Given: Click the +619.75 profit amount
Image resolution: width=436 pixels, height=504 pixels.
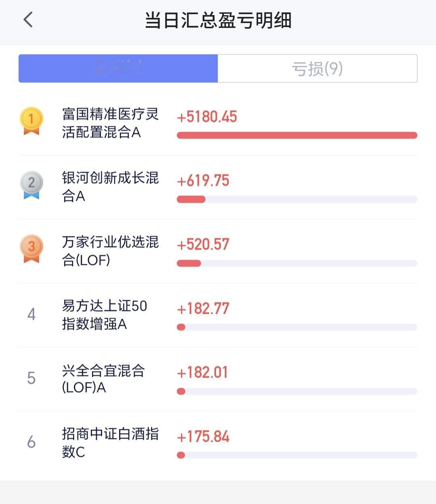Looking at the screenshot, I should tap(203, 181).
